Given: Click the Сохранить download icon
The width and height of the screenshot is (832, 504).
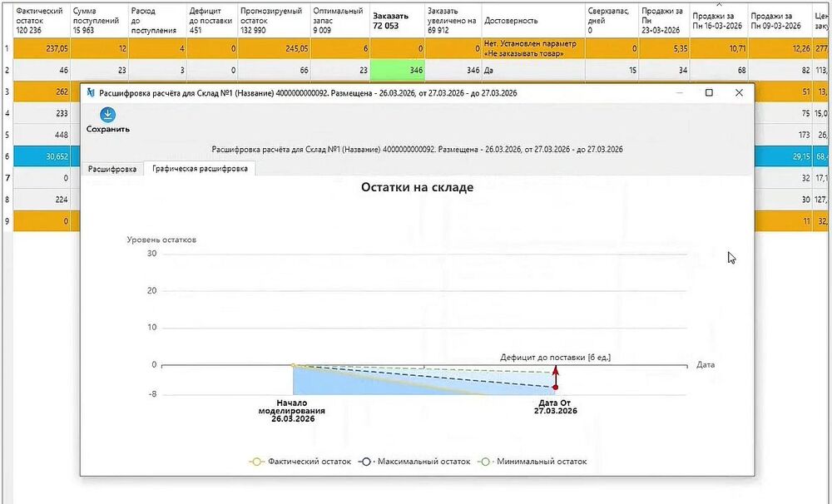Looking at the screenshot, I should tap(107, 115).
